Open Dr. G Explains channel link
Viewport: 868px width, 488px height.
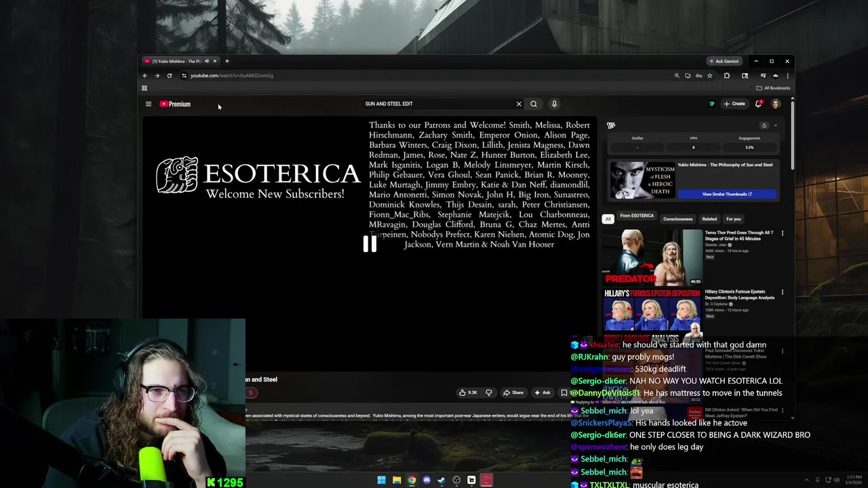pos(719,304)
